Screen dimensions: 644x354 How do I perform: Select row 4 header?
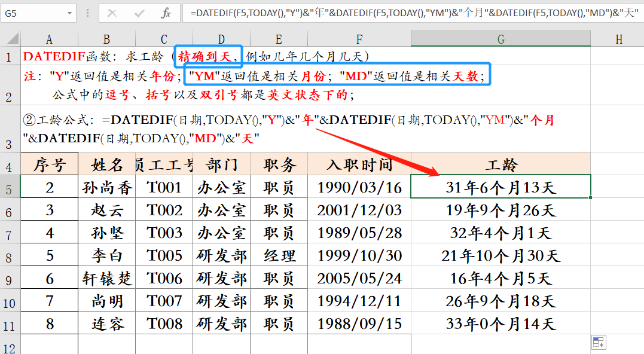[10, 164]
